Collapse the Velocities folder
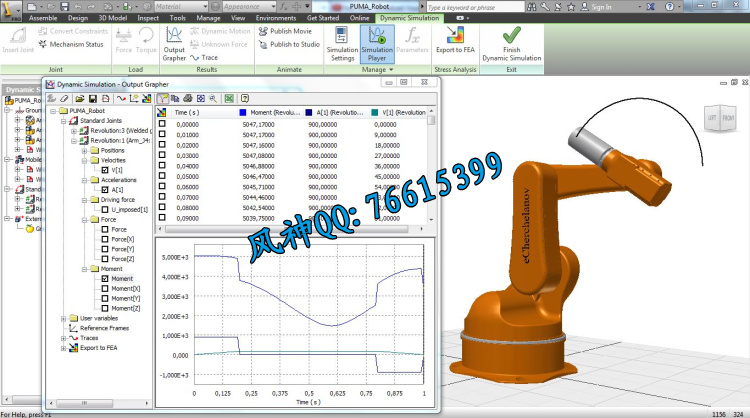Viewport: 750px width, 418px height. [x=84, y=160]
